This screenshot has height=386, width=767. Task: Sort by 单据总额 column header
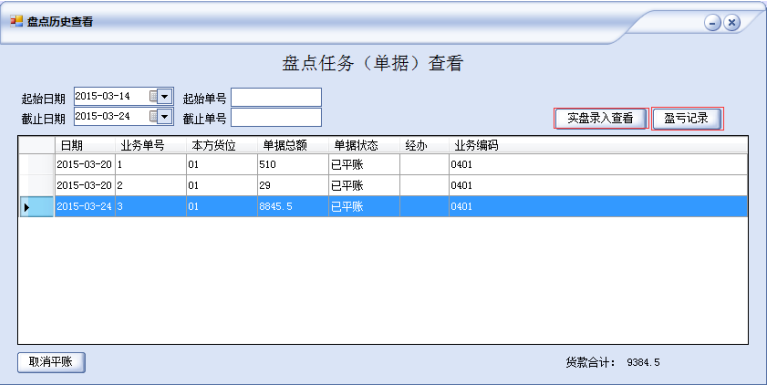(293, 145)
